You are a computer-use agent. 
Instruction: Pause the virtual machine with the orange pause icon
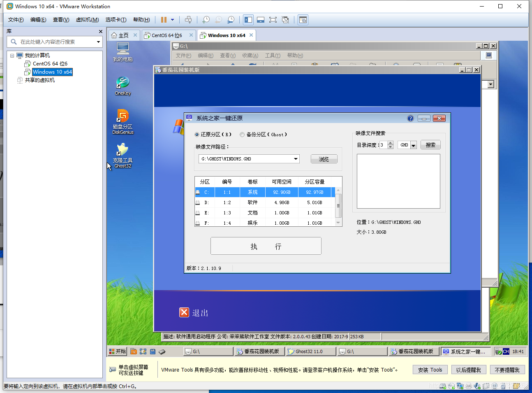164,20
